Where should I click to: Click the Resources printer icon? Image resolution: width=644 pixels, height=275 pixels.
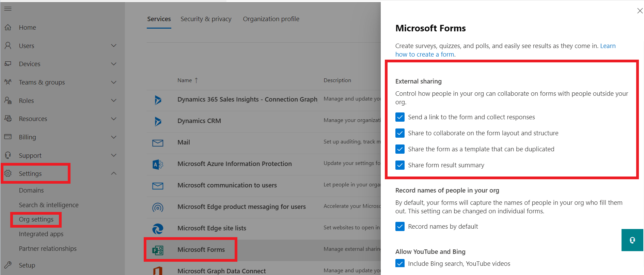(8, 119)
